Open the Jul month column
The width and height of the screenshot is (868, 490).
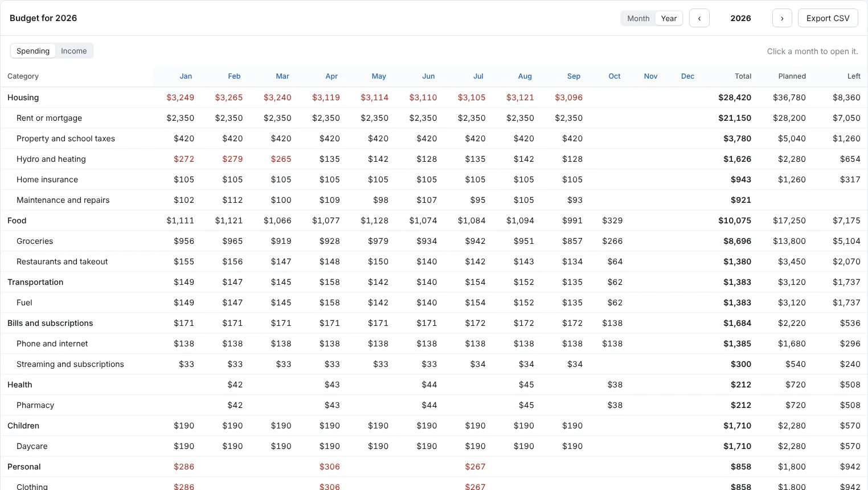(478, 76)
